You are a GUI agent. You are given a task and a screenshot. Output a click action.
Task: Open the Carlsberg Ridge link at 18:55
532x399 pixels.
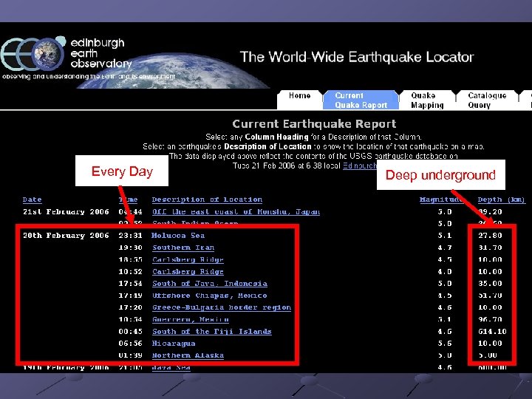tap(188, 259)
